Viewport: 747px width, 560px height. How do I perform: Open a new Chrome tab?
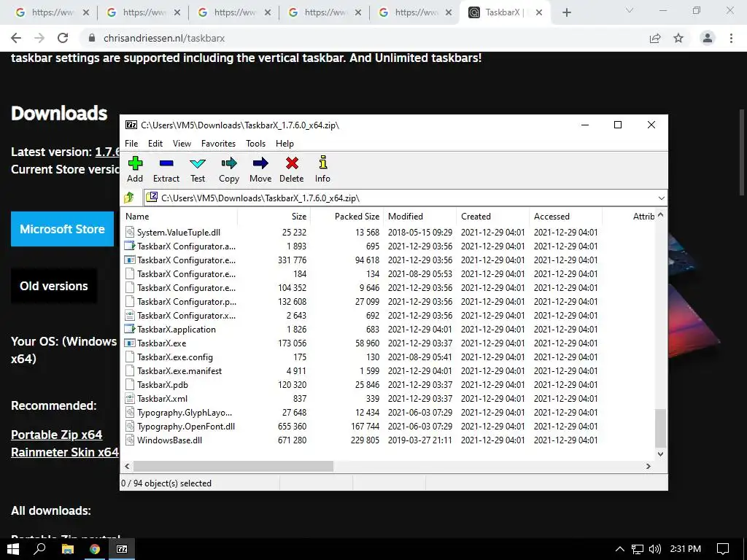566,12
